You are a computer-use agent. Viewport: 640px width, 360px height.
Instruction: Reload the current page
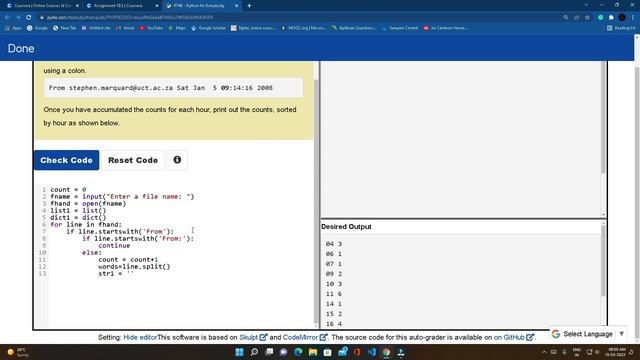(x=29, y=18)
